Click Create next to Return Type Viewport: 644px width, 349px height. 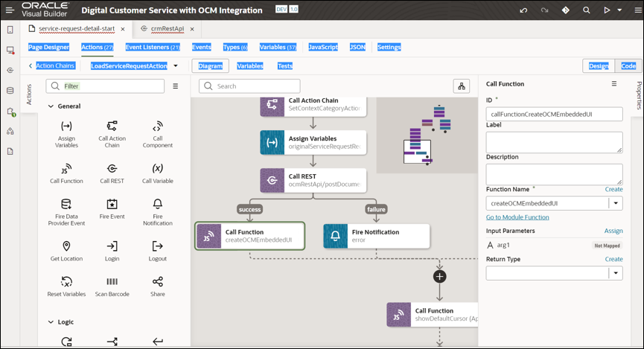coord(613,259)
